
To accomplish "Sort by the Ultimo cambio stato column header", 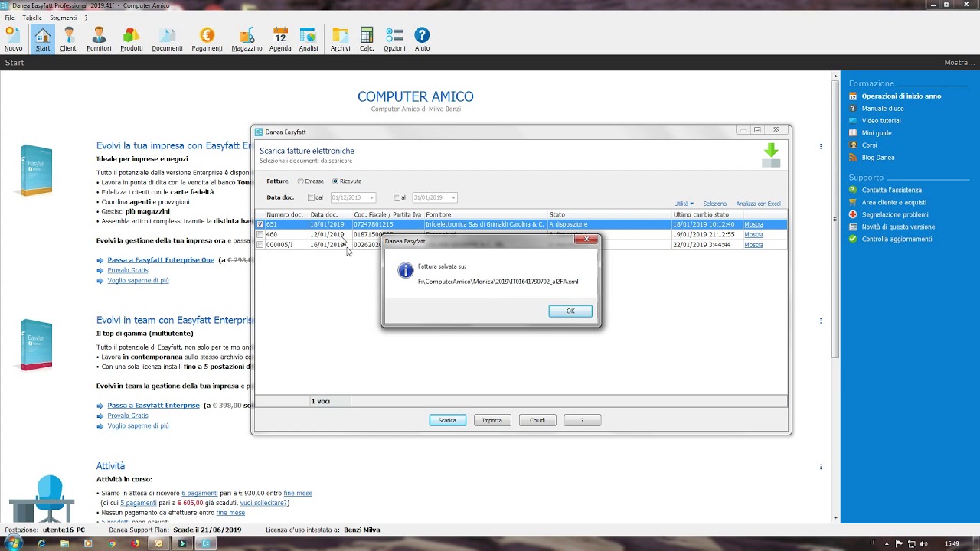I will pos(707,214).
